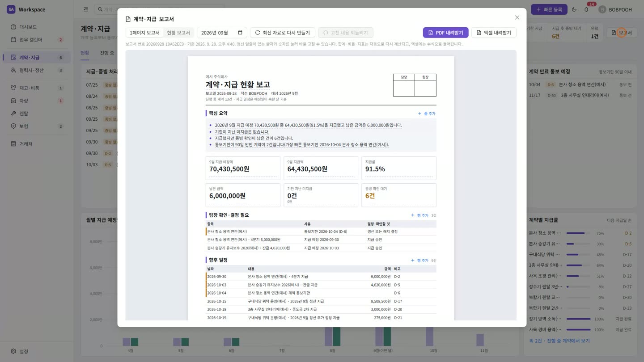Click the 9월 지급액 value 64,430,500원
The width and height of the screenshot is (644, 362).
[x=307, y=169]
